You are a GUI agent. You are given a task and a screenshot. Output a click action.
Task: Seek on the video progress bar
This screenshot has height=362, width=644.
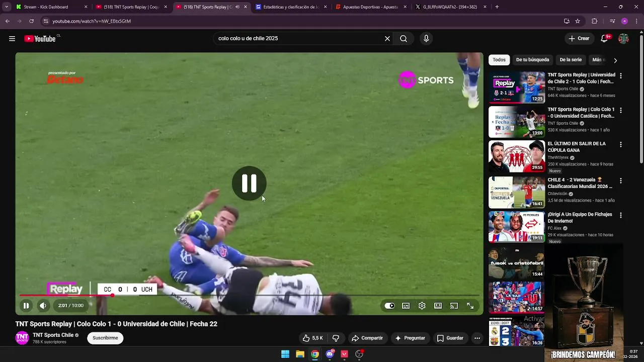(x=249, y=296)
